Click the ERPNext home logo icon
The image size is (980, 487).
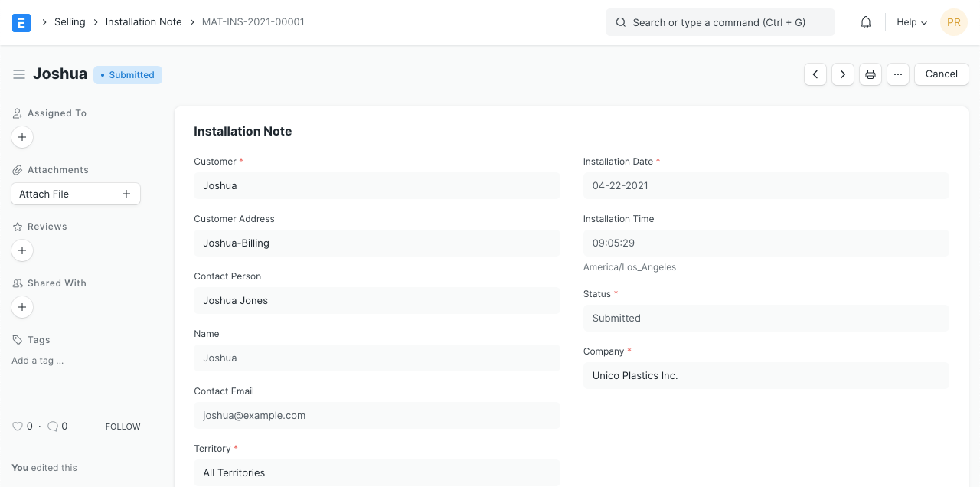pyautogui.click(x=21, y=22)
